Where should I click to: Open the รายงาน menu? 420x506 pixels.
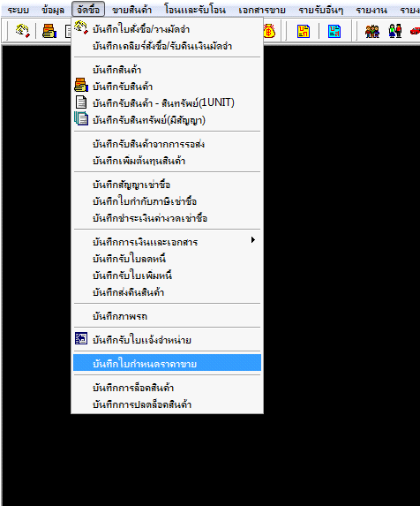[x=371, y=10]
